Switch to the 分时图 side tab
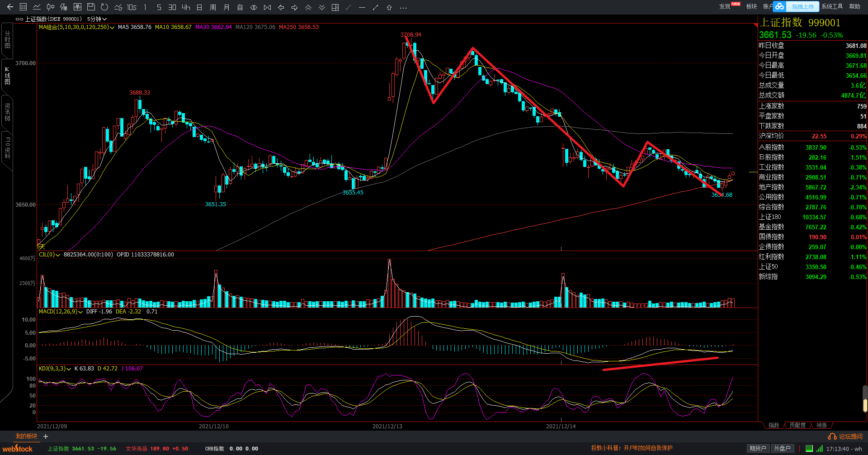 7,40
